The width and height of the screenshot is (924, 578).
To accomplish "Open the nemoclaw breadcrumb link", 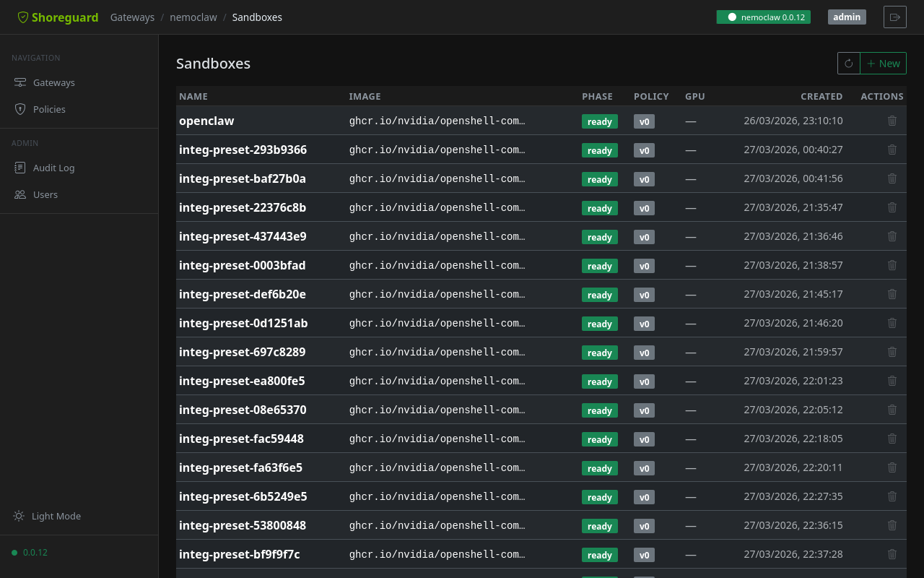I will pyautogui.click(x=193, y=17).
